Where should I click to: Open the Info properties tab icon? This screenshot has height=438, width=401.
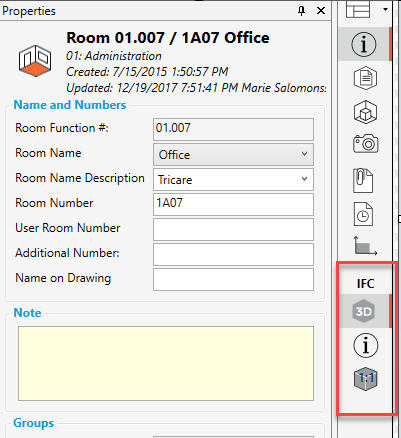pyautogui.click(x=364, y=44)
